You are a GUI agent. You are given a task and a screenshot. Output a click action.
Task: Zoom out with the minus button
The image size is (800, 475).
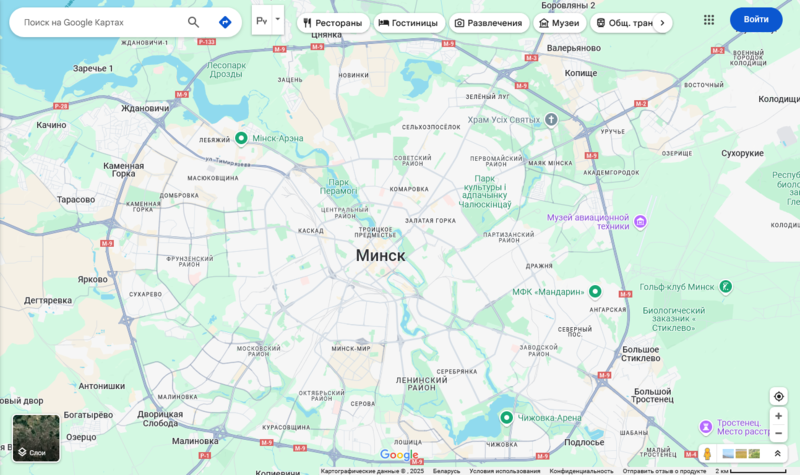point(778,433)
